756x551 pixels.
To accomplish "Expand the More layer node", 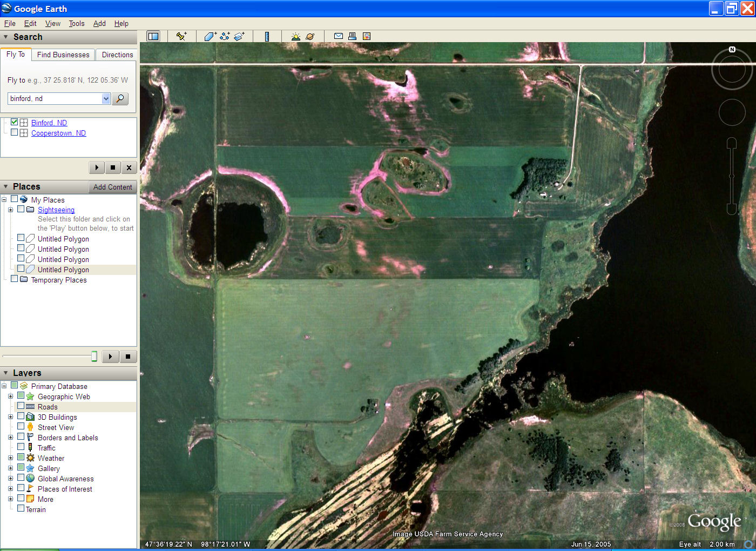I will coord(10,499).
